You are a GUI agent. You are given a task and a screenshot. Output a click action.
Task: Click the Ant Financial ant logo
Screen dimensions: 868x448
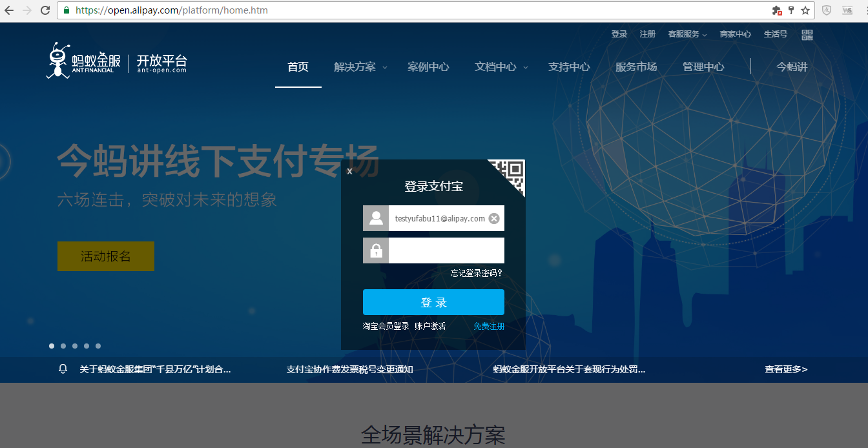tap(58, 61)
